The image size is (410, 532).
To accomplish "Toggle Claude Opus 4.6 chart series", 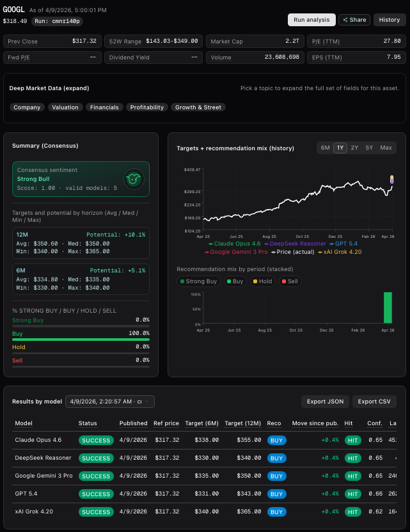I will (x=235, y=244).
